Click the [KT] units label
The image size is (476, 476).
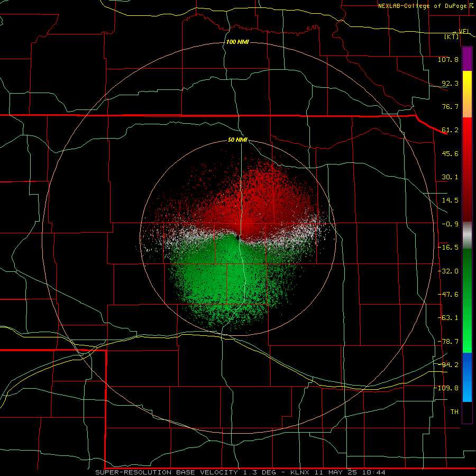coord(452,36)
